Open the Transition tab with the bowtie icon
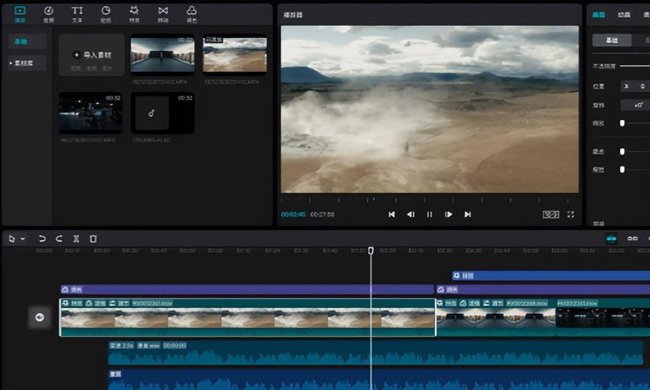 click(x=163, y=14)
